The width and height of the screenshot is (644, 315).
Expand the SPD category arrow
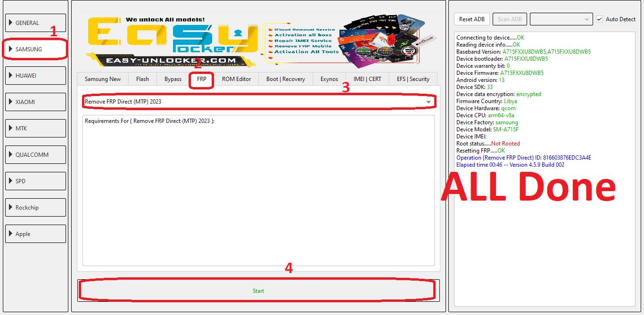tap(11, 181)
